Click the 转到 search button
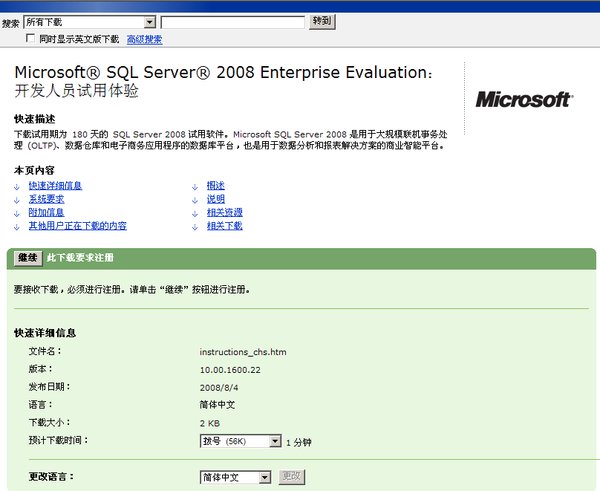This screenshot has height=491, width=600. pyautogui.click(x=322, y=21)
